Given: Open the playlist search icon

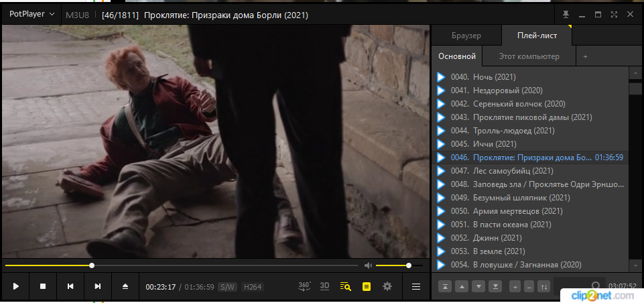Looking at the screenshot, I should (x=345, y=286).
